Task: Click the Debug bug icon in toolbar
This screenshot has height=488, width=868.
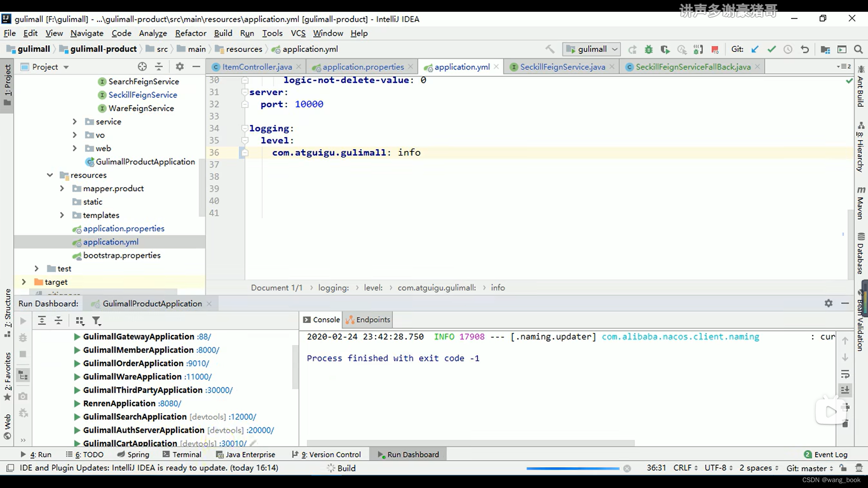Action: tap(648, 49)
